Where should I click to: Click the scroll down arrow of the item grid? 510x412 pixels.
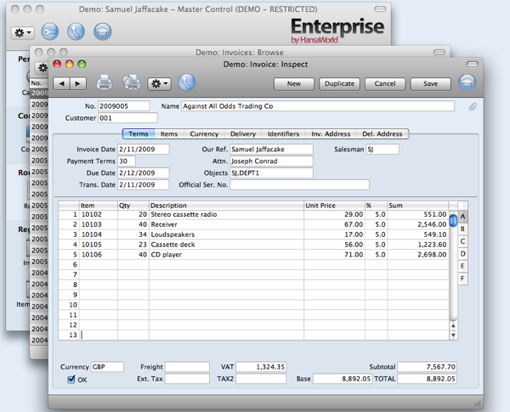453,335
